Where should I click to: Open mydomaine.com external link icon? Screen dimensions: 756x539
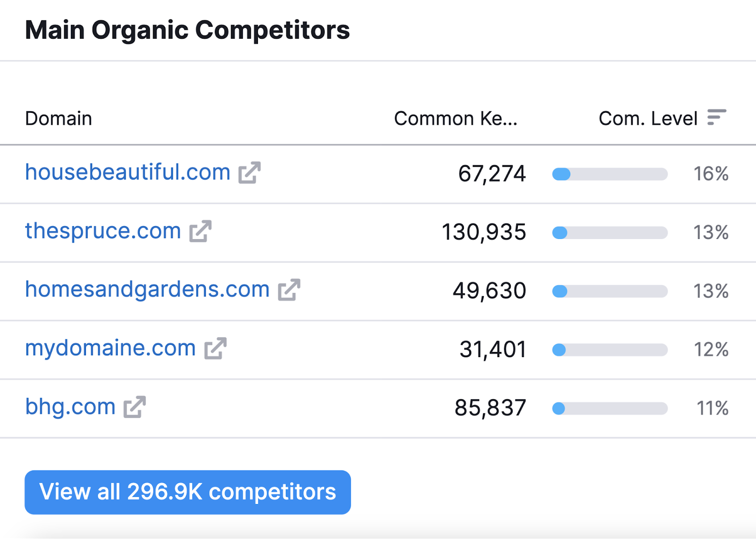pyautogui.click(x=215, y=349)
